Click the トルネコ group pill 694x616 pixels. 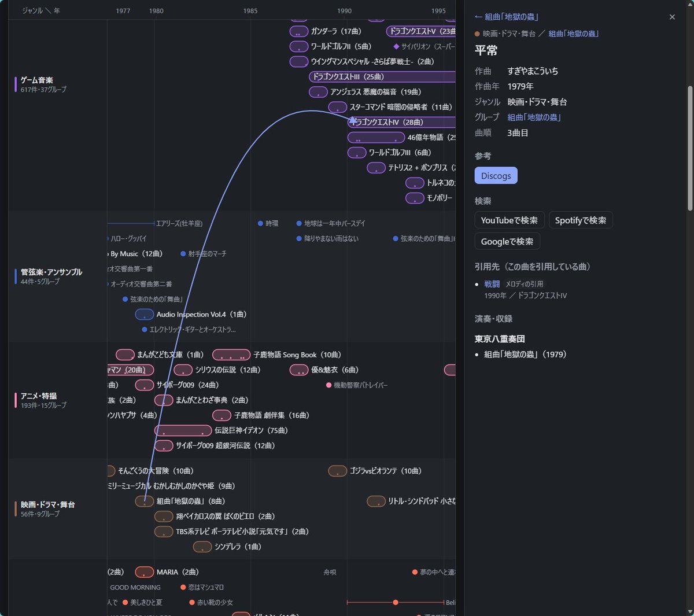415,183
